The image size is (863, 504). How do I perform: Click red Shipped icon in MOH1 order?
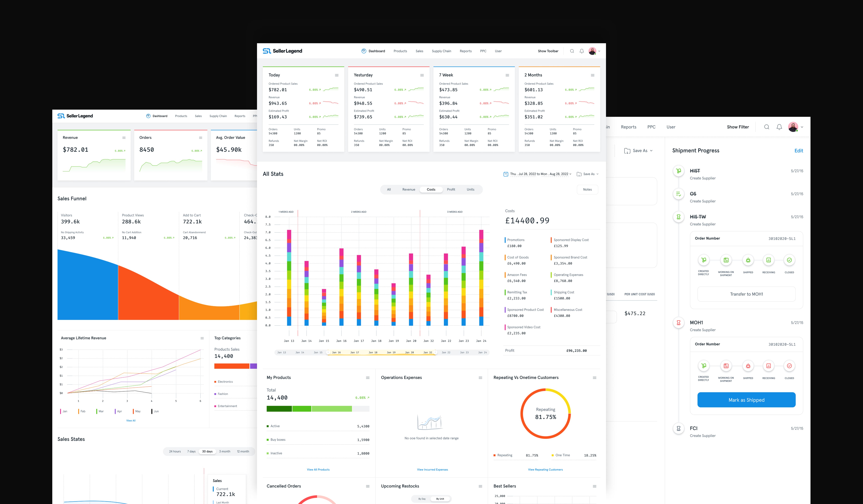tap(748, 366)
